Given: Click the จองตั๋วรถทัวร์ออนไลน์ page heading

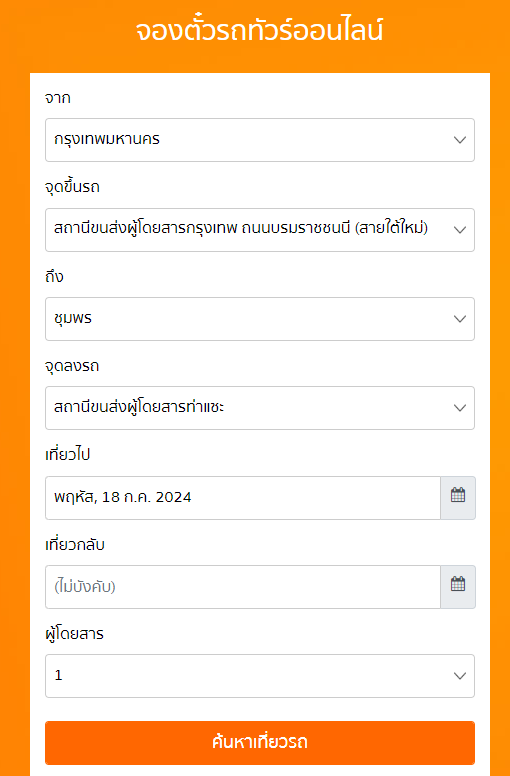Looking at the screenshot, I should tap(259, 30).
